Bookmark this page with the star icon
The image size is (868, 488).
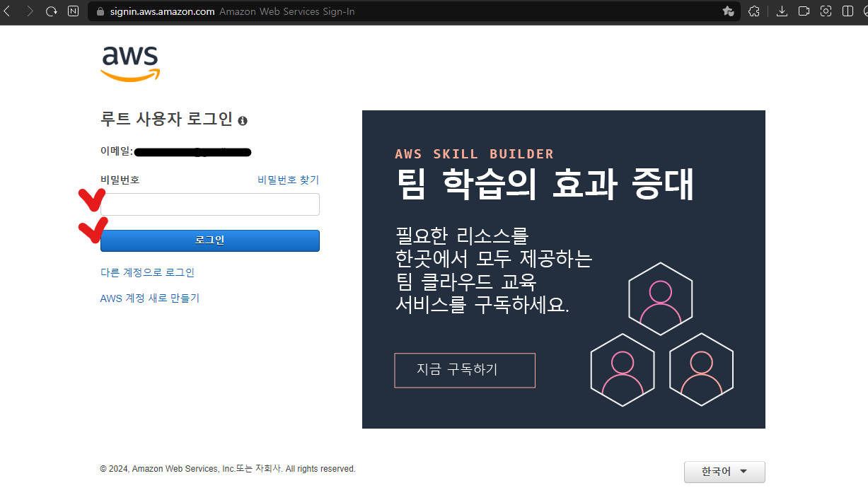[x=728, y=11]
